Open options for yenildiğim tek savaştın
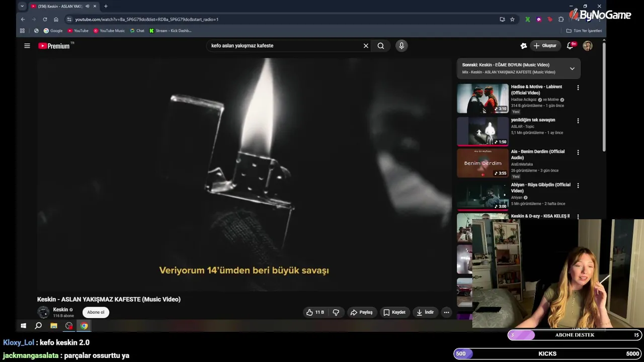Image resolution: width=644 pixels, height=362 pixels. 578,121
